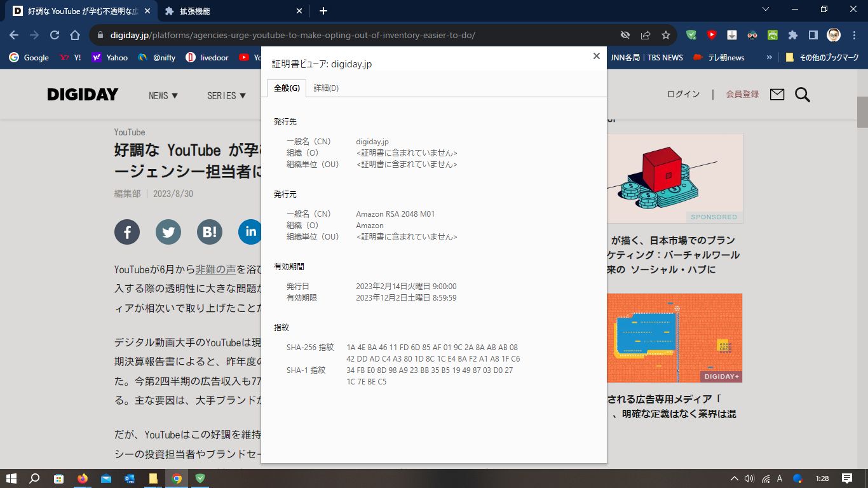Viewport: 868px width, 488px height.
Task: Toggle the blocked-content eye icon
Action: 625,36
